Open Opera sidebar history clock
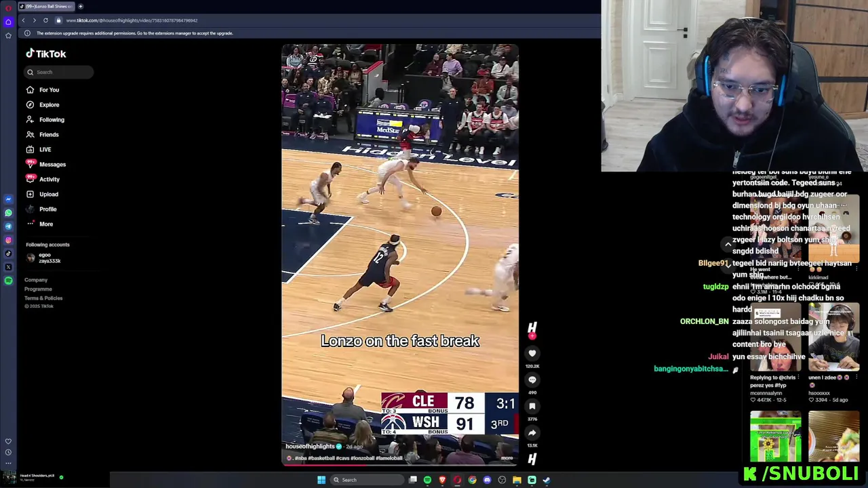 pos(8,452)
